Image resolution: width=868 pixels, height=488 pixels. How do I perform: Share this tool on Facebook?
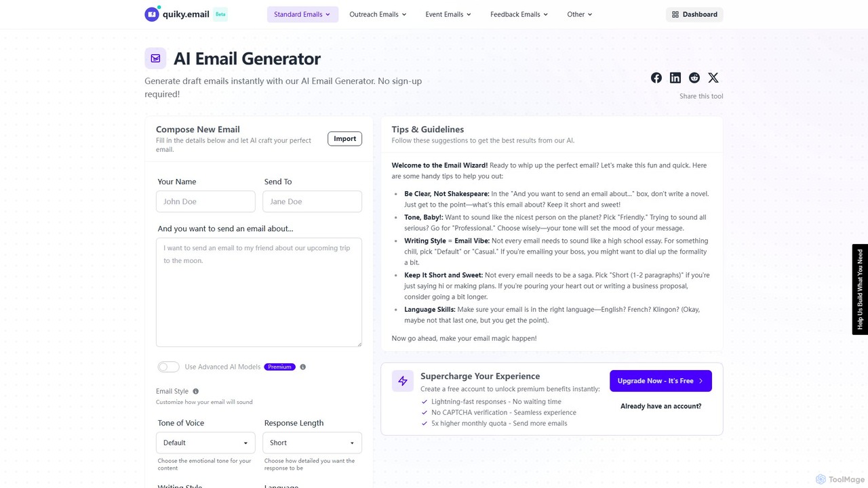click(x=656, y=78)
